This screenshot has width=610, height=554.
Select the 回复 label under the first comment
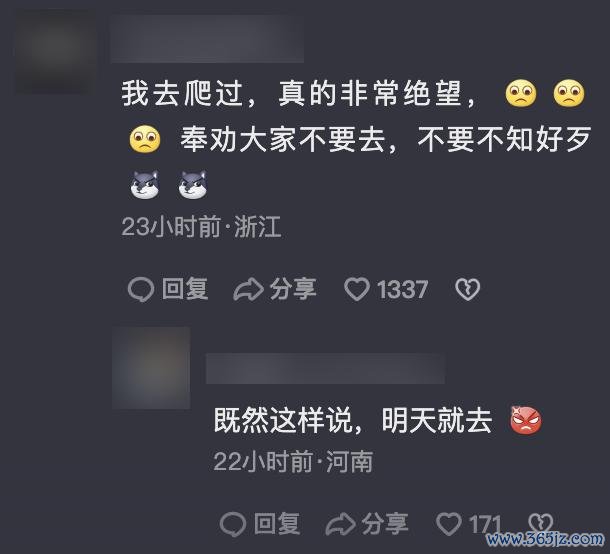coord(185,289)
